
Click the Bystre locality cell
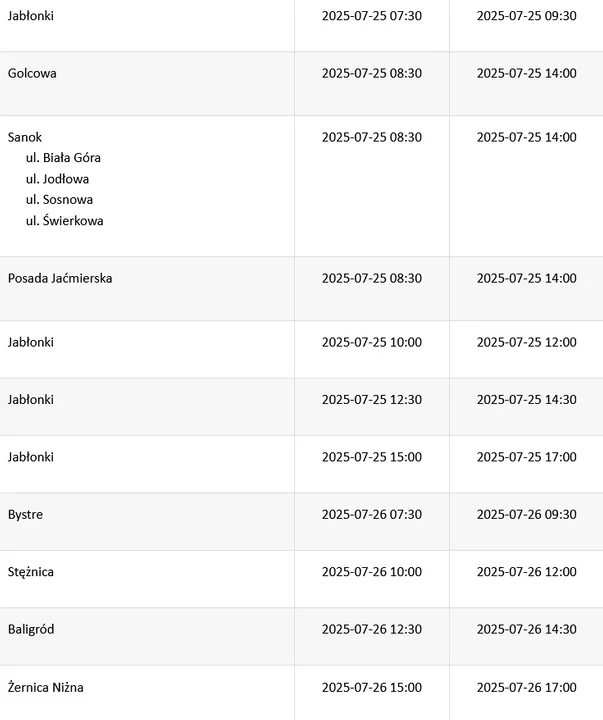25,514
